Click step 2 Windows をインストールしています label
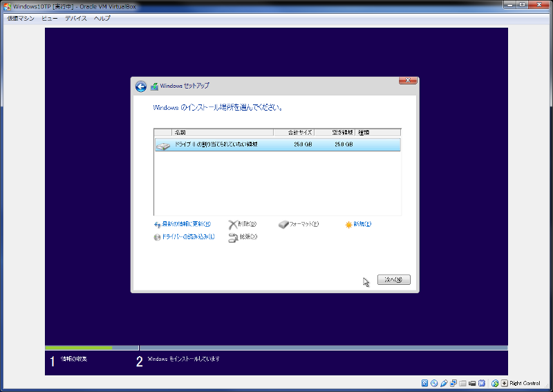This screenshot has height=392, width=553. pos(183,359)
